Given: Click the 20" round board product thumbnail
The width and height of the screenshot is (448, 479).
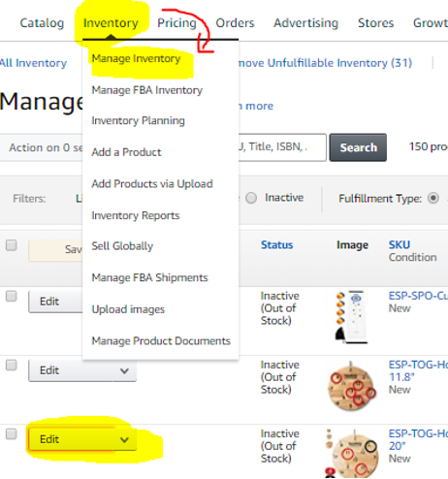Looking at the screenshot, I should coord(351,453).
